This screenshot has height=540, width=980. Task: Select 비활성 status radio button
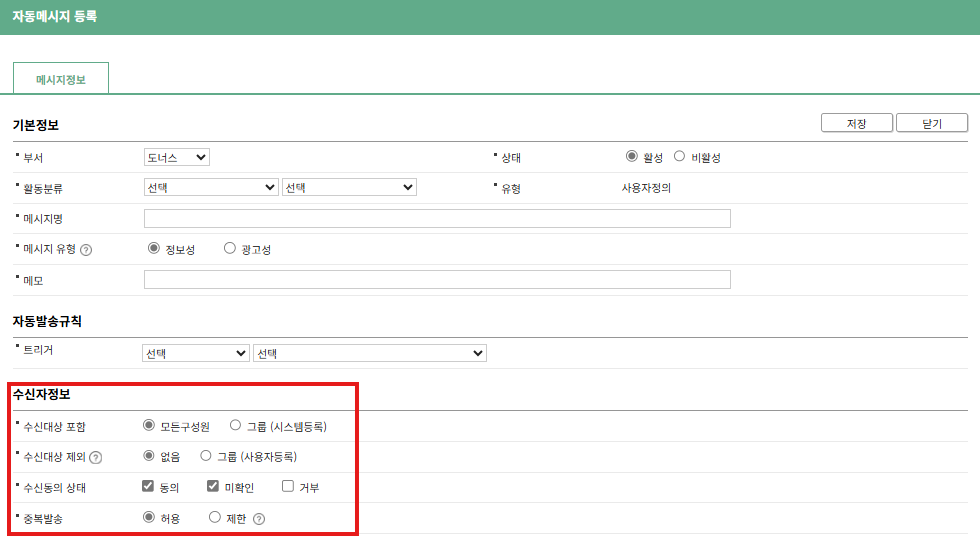(x=679, y=156)
